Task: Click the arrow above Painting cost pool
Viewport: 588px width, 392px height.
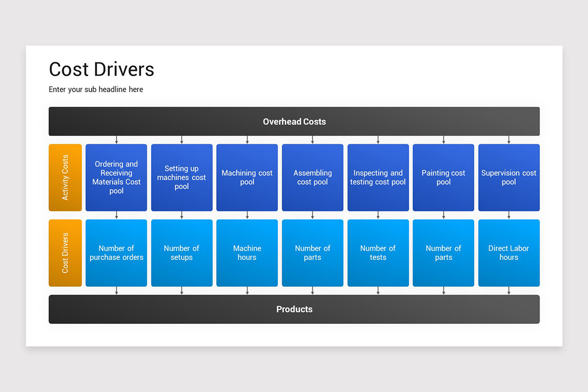Action: (443, 139)
